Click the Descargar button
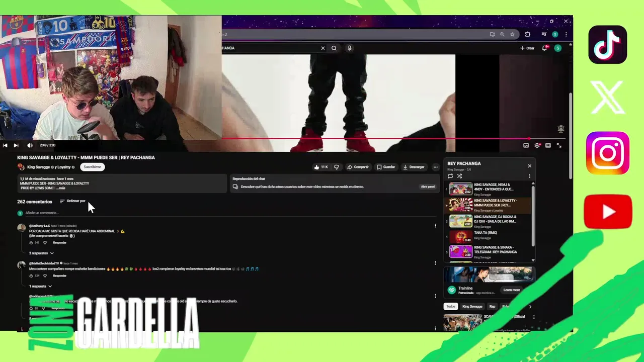Screen dimensions: 644x362 pos(414,167)
